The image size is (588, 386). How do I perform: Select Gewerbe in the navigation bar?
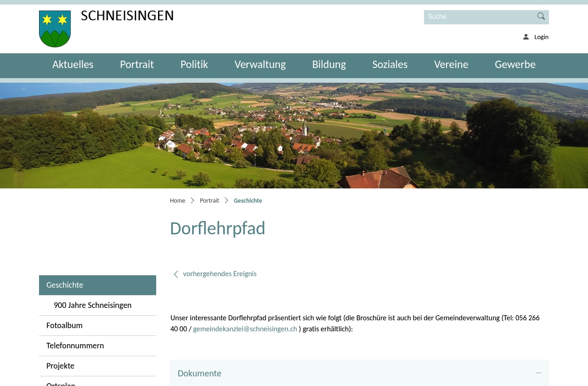click(x=515, y=65)
